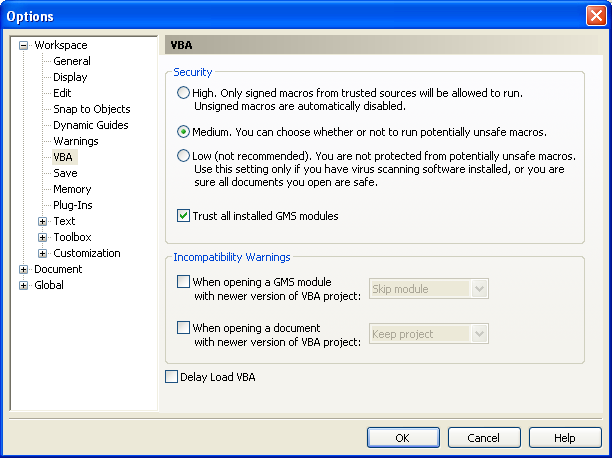This screenshot has width=612, height=458.
Task: Click the OK button
Action: (x=403, y=438)
